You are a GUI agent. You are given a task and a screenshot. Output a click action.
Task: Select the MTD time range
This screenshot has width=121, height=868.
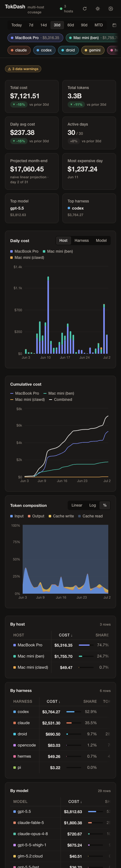point(99,25)
